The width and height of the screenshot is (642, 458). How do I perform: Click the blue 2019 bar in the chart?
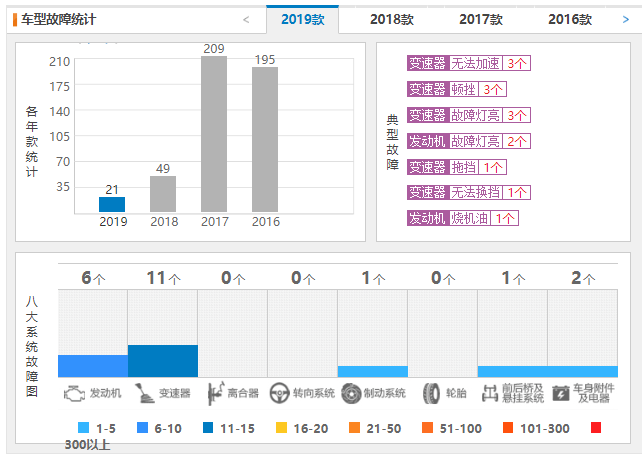coord(112,204)
